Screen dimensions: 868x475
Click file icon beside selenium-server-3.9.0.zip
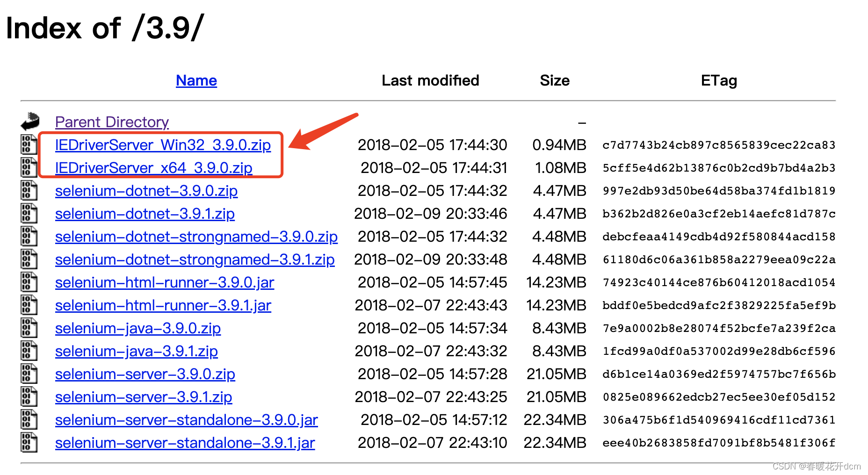click(29, 374)
